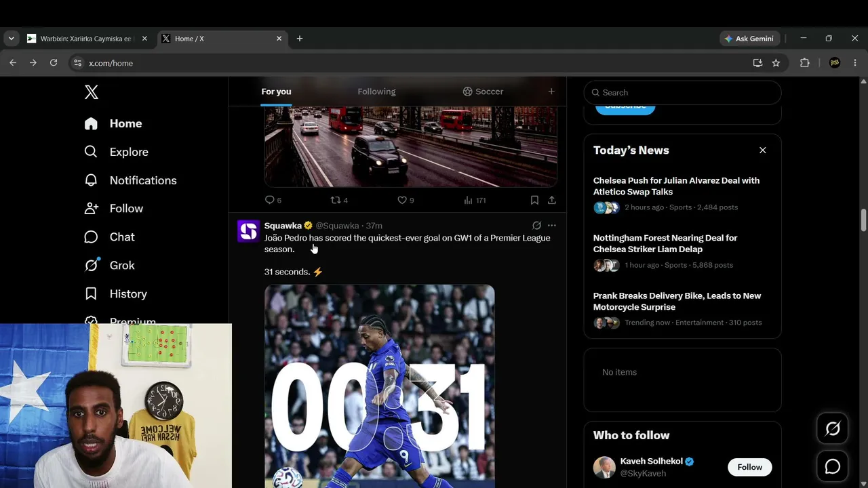Image resolution: width=868 pixels, height=488 pixels.
Task: Switch to the Following tab
Action: [376, 91]
